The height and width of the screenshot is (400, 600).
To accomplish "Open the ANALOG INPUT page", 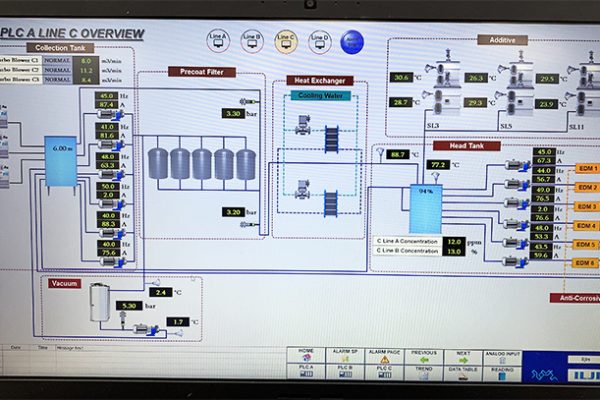I will [x=502, y=358].
